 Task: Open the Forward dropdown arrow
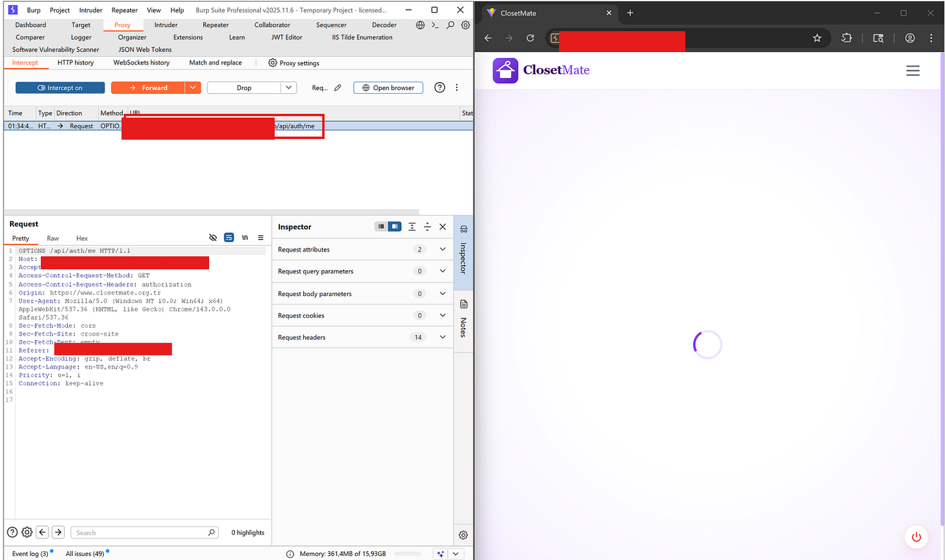193,88
